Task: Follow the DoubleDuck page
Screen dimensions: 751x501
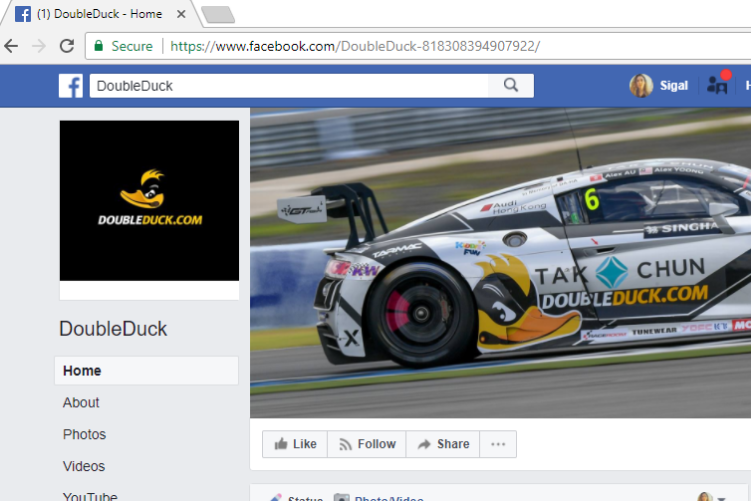Action: [x=367, y=444]
